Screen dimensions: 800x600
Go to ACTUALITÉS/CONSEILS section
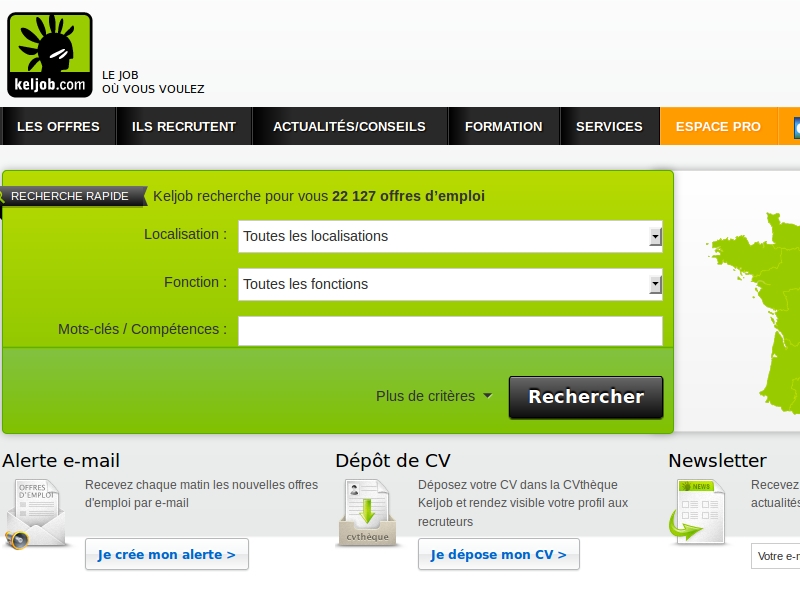pyautogui.click(x=349, y=127)
